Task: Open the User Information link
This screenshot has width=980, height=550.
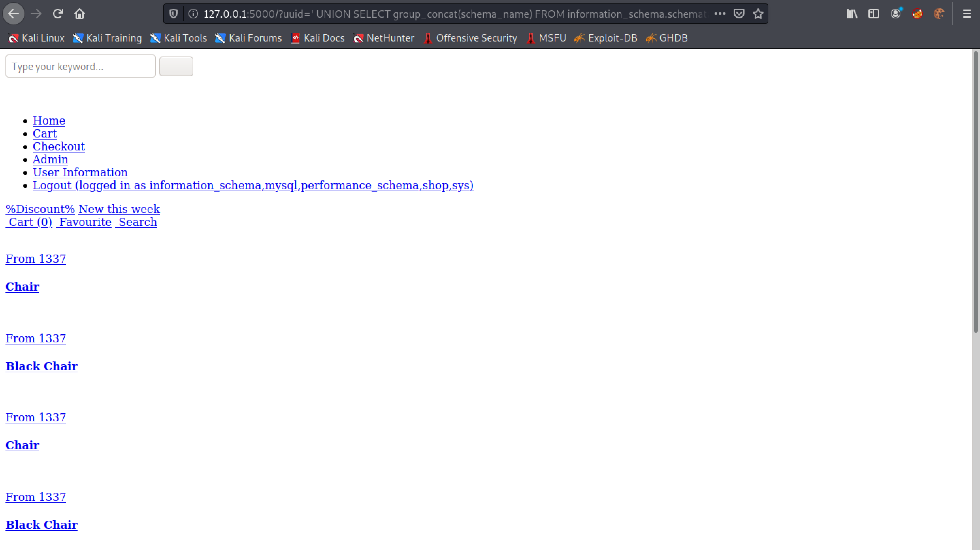Action: click(80, 173)
